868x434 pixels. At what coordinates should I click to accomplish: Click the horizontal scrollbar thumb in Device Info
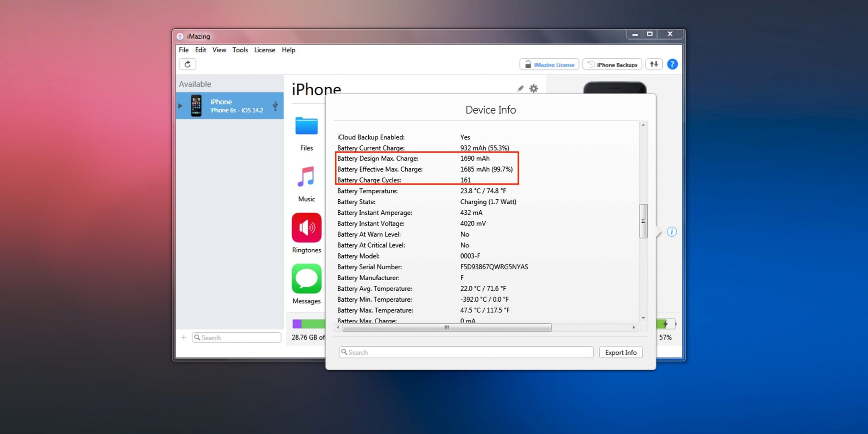[x=447, y=328]
